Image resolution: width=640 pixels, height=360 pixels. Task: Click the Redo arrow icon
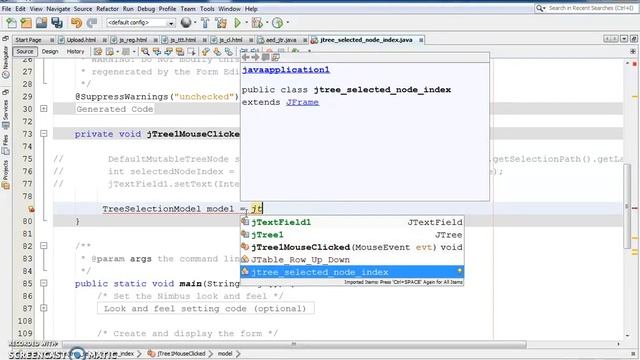92,23
